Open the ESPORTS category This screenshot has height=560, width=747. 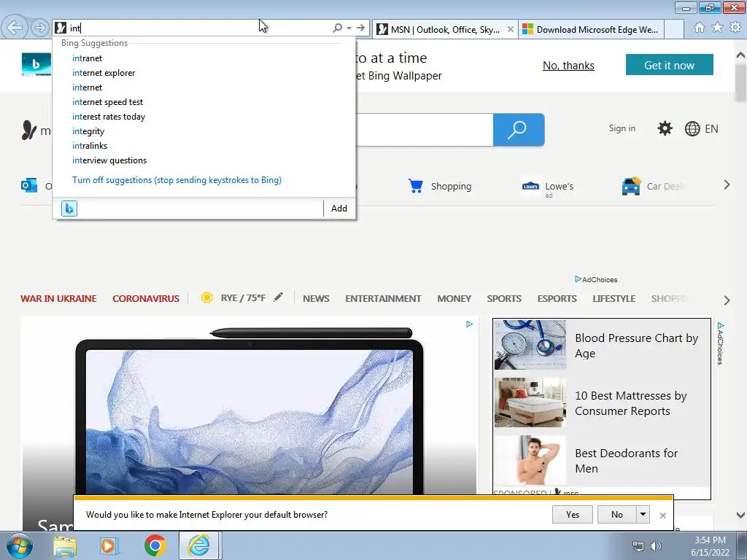click(x=557, y=298)
